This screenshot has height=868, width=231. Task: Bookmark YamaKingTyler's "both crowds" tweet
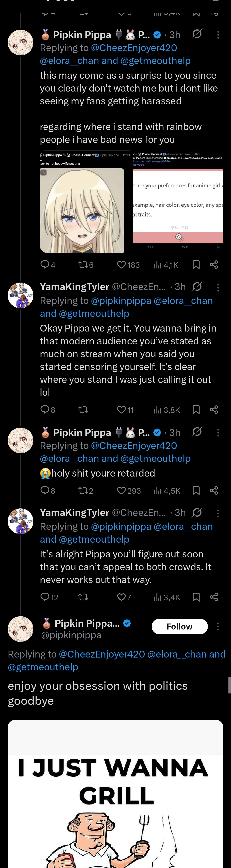(x=196, y=597)
